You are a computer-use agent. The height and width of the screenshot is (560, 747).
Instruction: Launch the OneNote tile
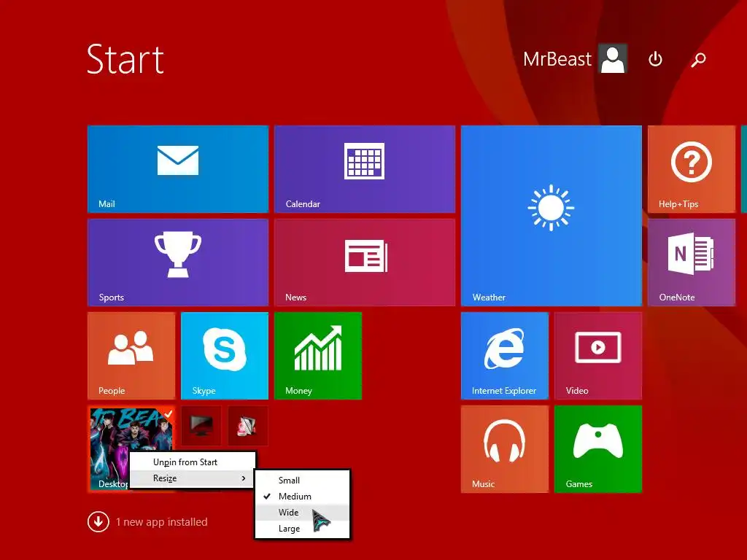coord(692,262)
